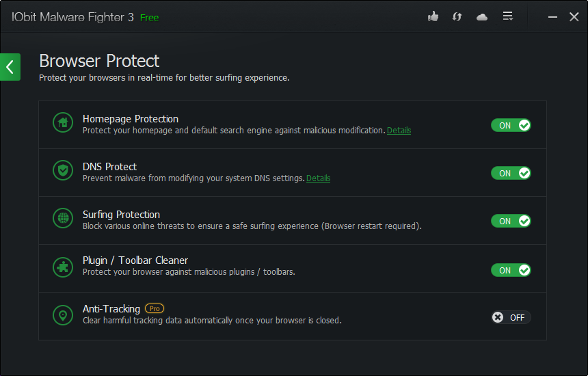
Task: Open the hamburger options menu
Action: pyautogui.click(x=508, y=16)
